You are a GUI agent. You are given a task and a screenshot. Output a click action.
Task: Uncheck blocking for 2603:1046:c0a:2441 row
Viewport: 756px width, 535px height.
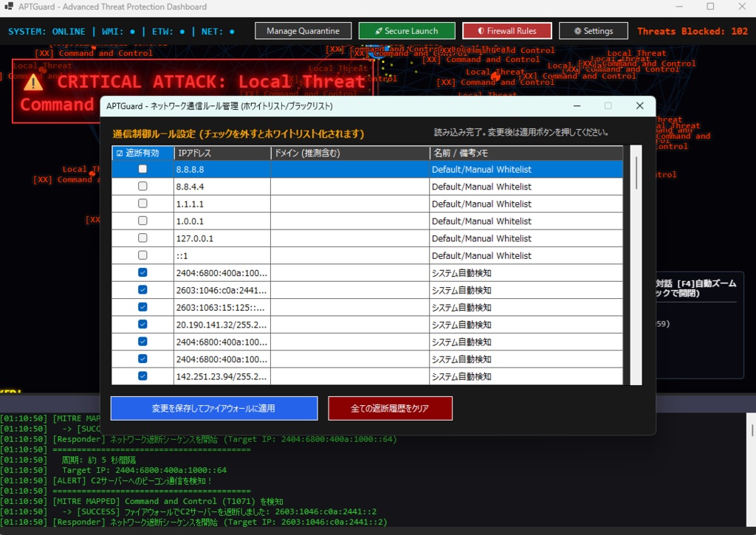pyautogui.click(x=142, y=290)
